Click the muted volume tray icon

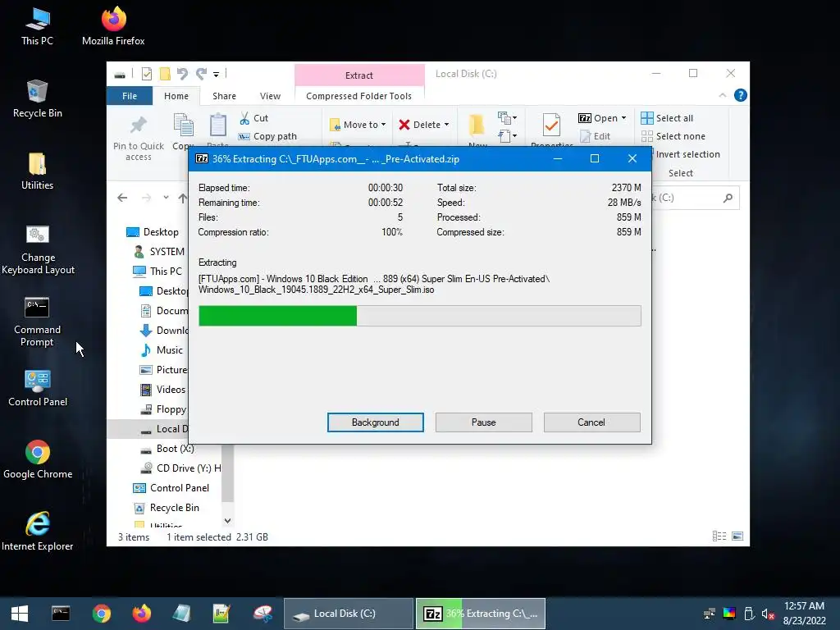coord(768,614)
